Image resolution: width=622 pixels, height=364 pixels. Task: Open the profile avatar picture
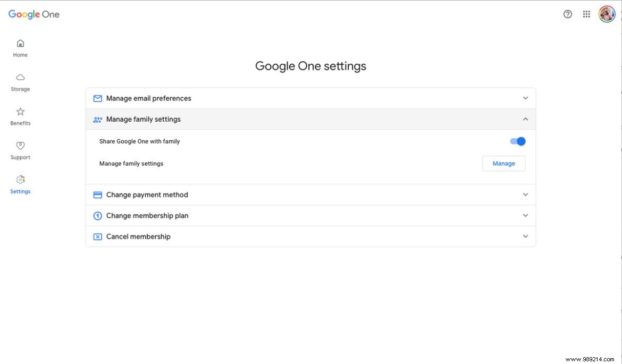[607, 14]
